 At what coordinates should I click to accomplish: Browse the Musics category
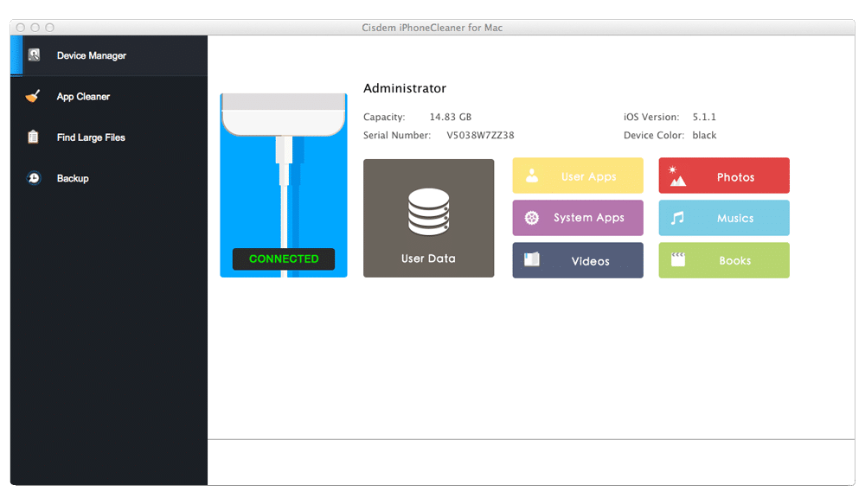[x=724, y=218]
